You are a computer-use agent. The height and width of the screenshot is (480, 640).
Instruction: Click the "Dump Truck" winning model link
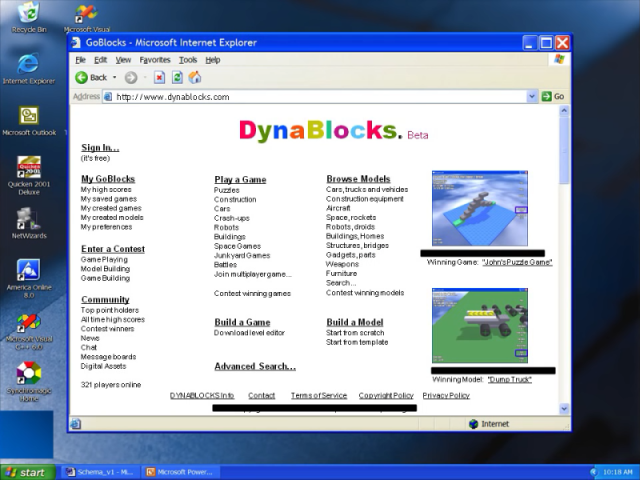(x=510, y=380)
